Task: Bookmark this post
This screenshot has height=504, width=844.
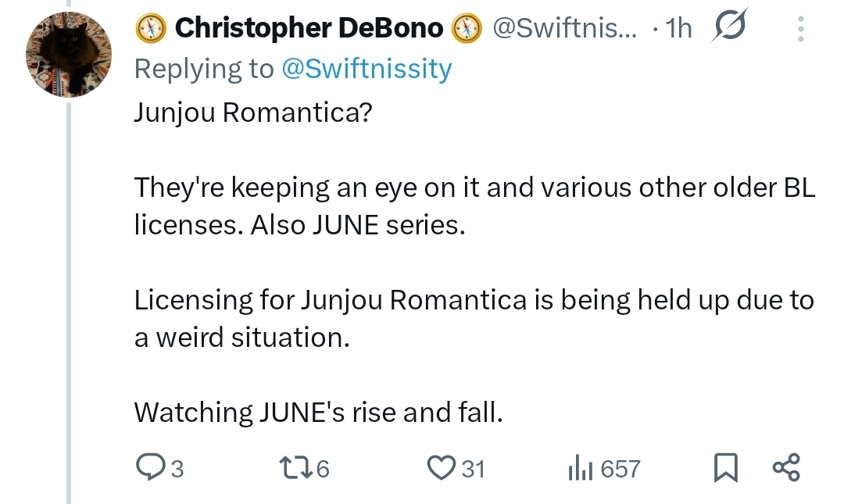Action: pyautogui.click(x=725, y=468)
